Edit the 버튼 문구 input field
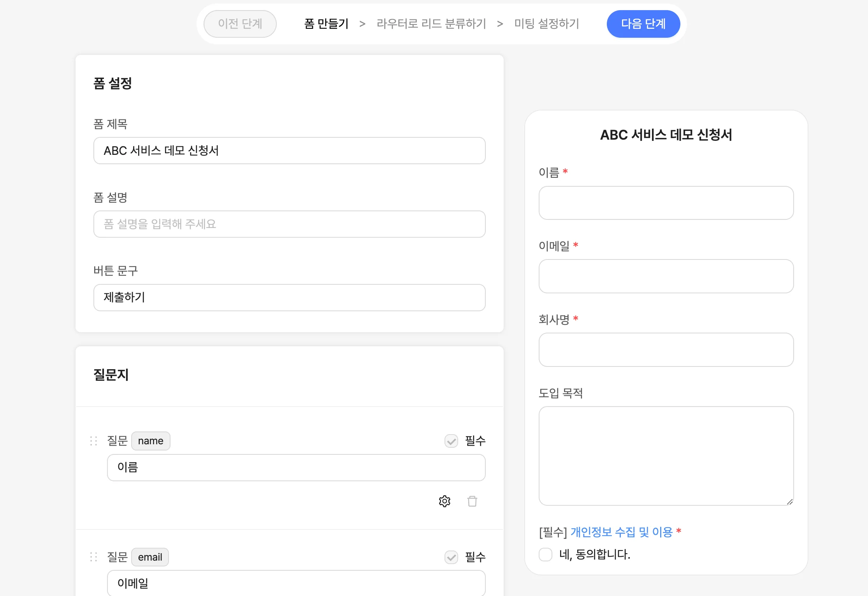Viewport: 868px width, 596px height. (290, 298)
